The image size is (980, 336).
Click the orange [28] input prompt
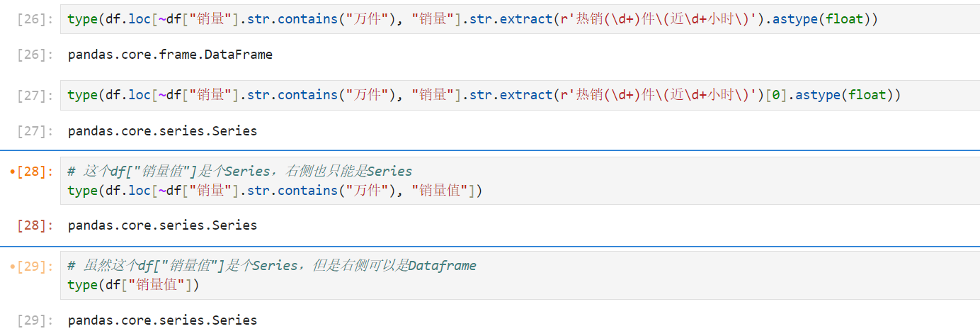(x=33, y=172)
